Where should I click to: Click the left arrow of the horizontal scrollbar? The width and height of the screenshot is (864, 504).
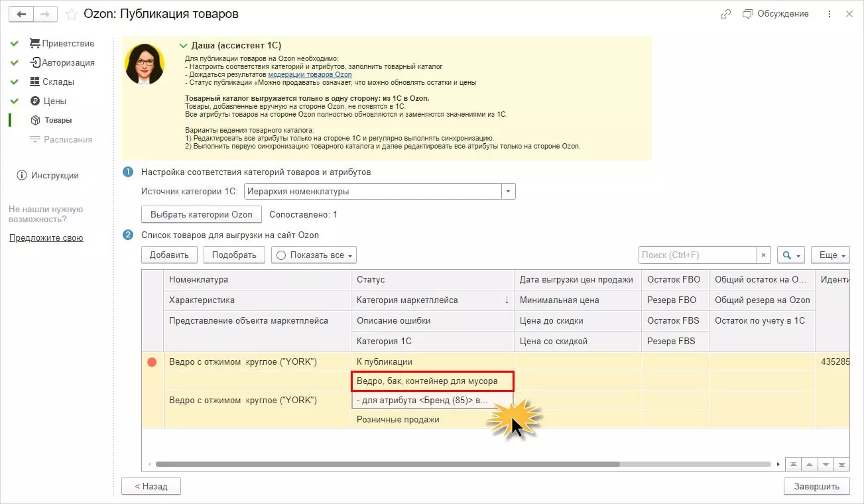[149, 464]
